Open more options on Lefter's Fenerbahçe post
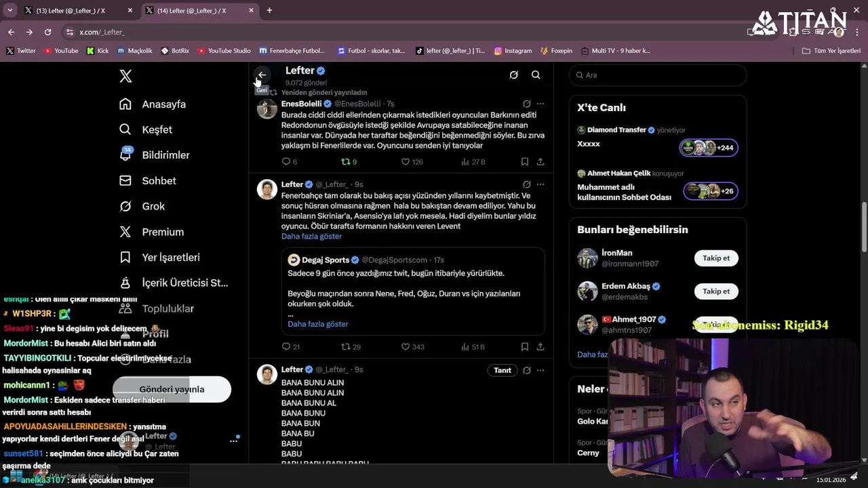Screen dimensions: 868x488 tap(540, 184)
